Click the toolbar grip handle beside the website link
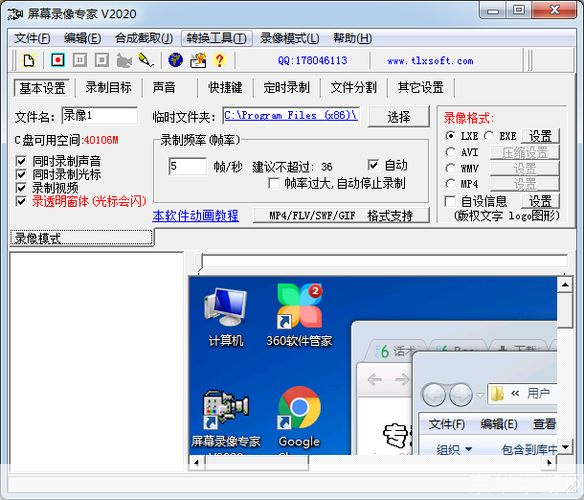The image size is (584, 500). 530,60
